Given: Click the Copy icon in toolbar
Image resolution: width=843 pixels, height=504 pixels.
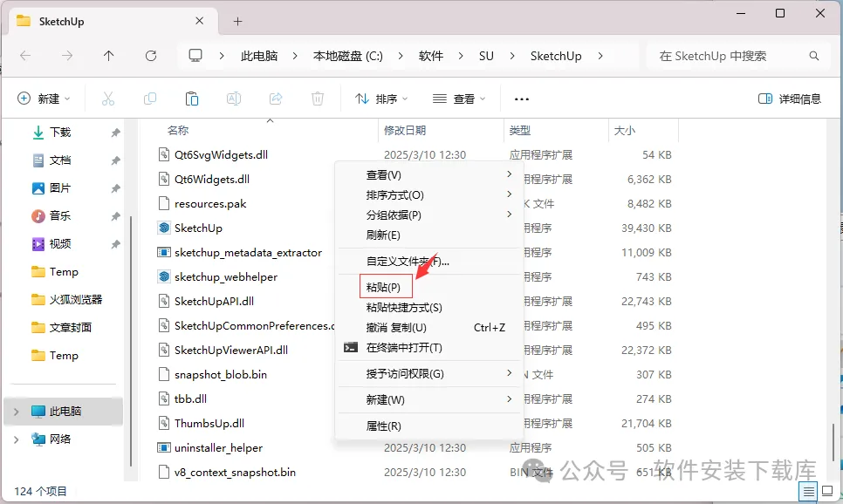Looking at the screenshot, I should [150, 99].
